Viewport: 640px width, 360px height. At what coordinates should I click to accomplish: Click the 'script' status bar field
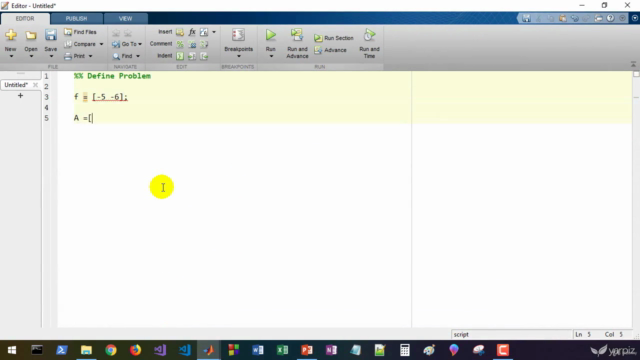pos(511,334)
